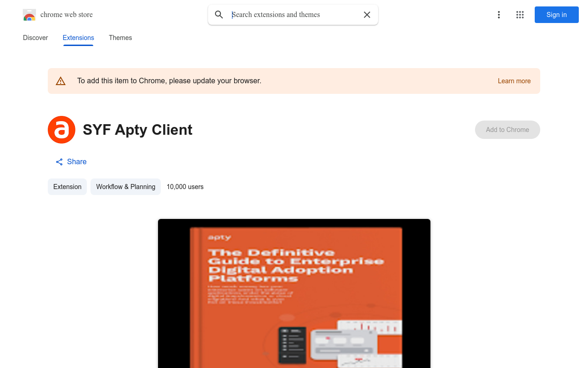
Task: Select the Extensions tab
Action: pos(79,38)
